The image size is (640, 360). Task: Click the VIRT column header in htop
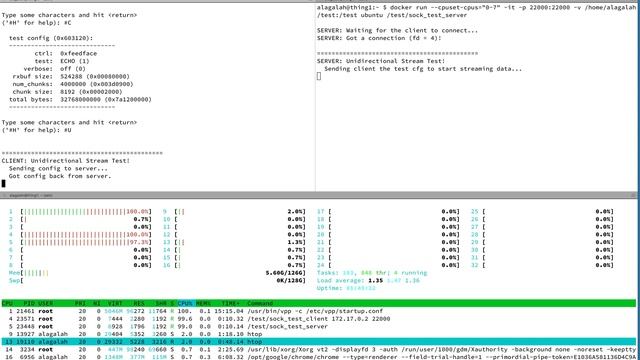coord(115,303)
